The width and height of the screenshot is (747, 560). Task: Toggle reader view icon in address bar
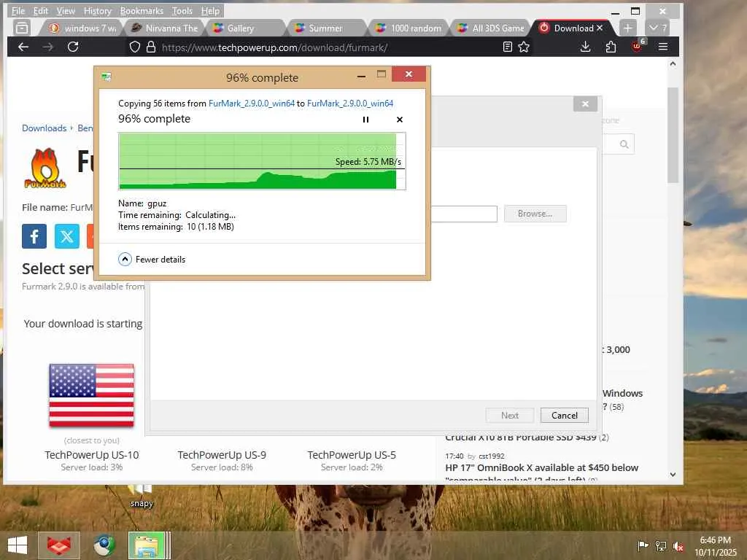[508, 47]
